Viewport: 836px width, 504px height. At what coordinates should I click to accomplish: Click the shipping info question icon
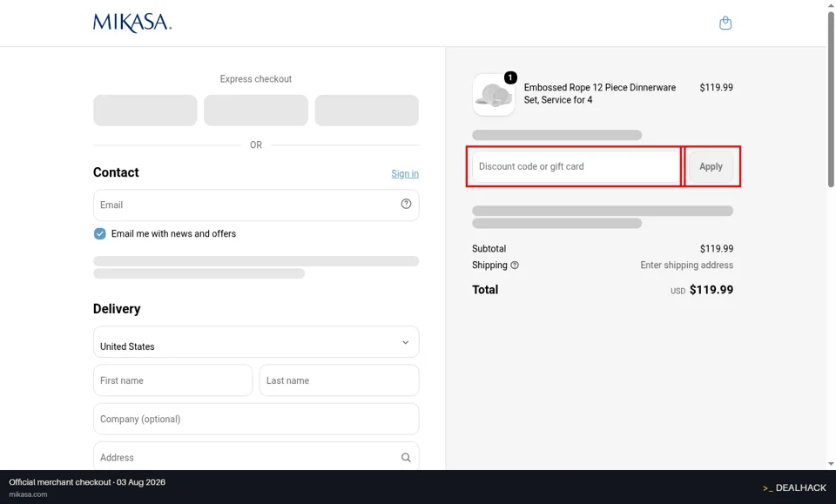pyautogui.click(x=515, y=265)
